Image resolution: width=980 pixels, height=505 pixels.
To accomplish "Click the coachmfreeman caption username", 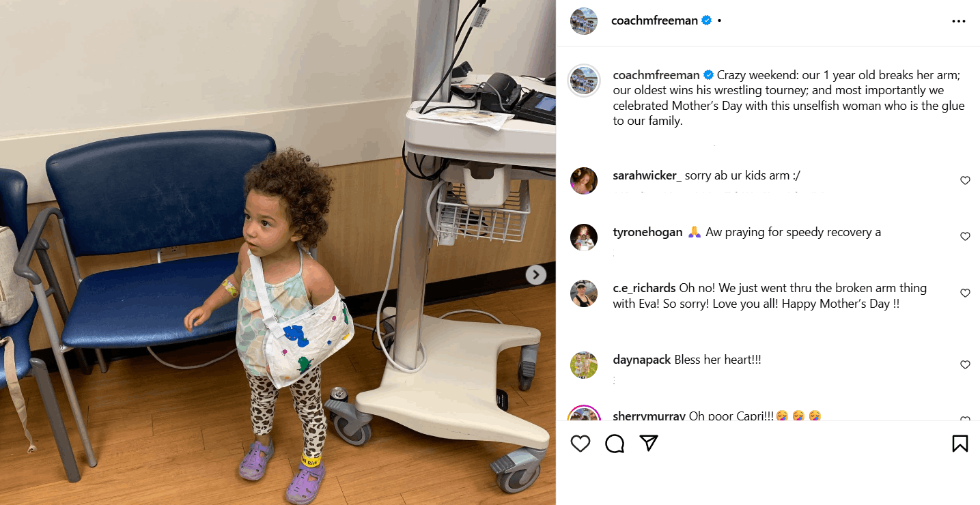I will coord(656,74).
